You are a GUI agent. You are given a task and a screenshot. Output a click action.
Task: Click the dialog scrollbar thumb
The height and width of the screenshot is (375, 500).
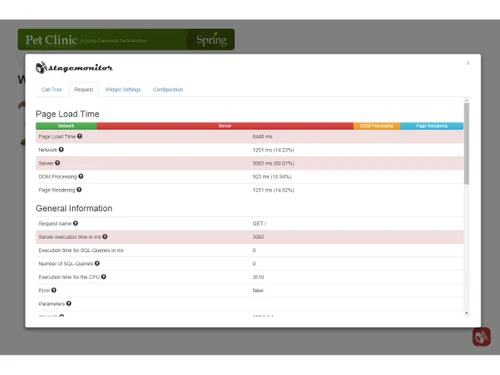467,143
